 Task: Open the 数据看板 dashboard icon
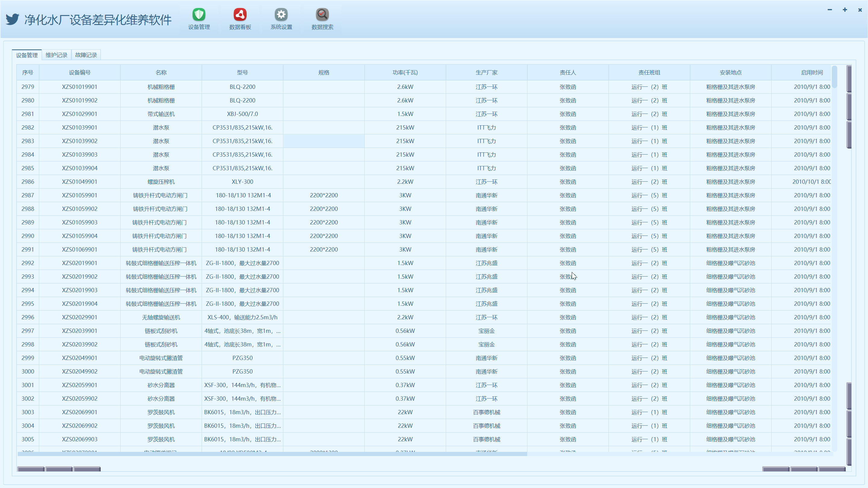point(240,19)
